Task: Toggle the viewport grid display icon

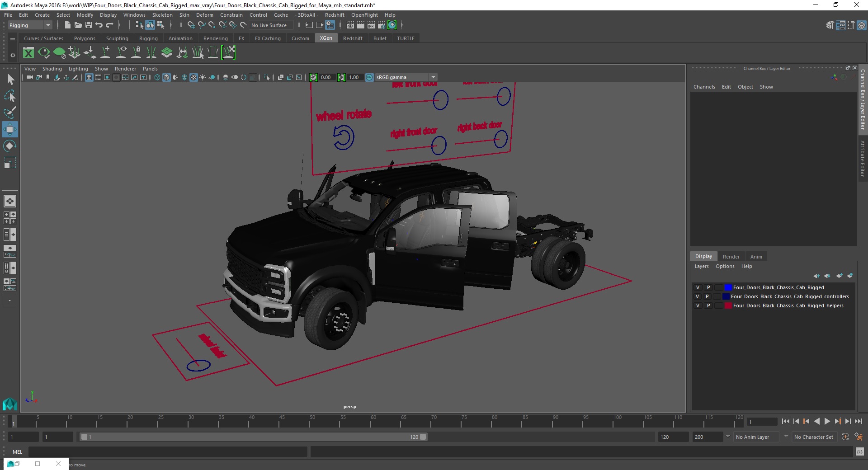Action: pyautogui.click(x=89, y=77)
